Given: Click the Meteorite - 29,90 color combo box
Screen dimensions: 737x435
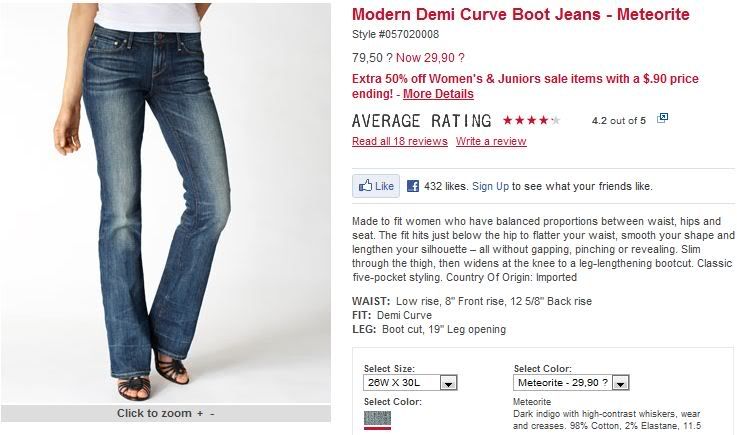Looking at the screenshot, I should coord(571,383).
